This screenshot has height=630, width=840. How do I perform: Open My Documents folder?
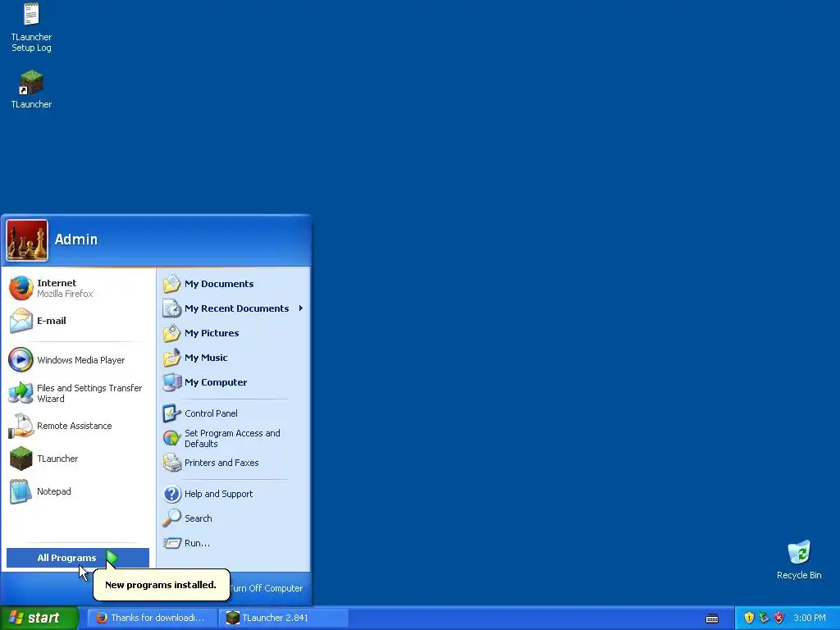tap(233, 284)
